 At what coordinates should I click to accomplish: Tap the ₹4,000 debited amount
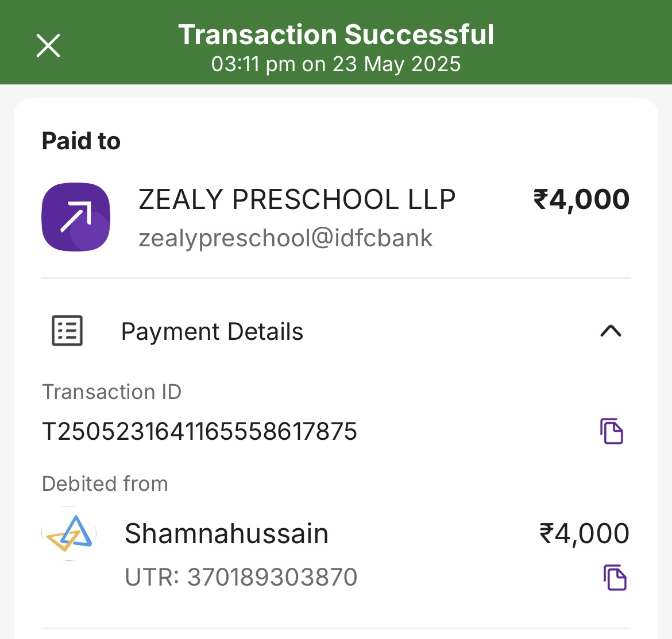(584, 533)
